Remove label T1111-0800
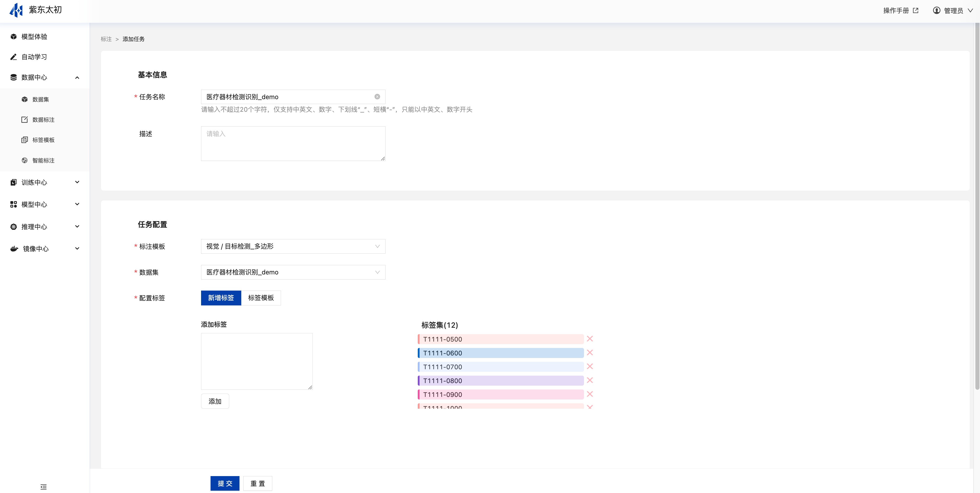 pyautogui.click(x=590, y=380)
